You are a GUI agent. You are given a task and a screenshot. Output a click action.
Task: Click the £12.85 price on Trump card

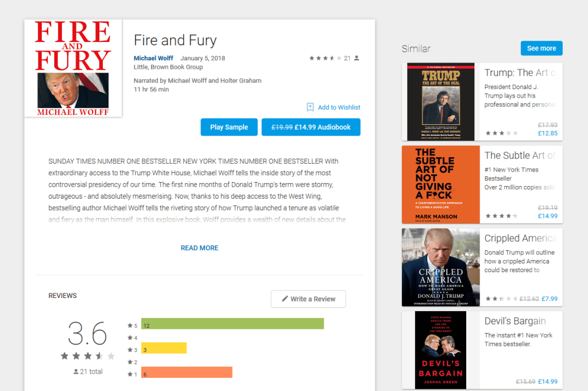[547, 133]
